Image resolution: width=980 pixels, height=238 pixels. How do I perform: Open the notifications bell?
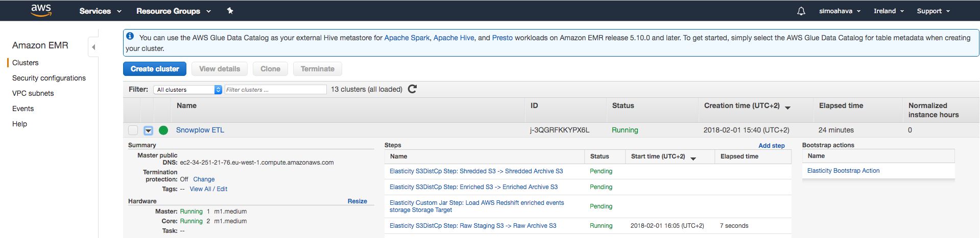pos(801,11)
